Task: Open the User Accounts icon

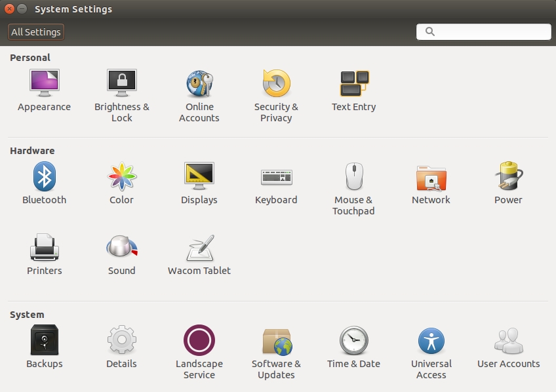Action: tap(509, 341)
